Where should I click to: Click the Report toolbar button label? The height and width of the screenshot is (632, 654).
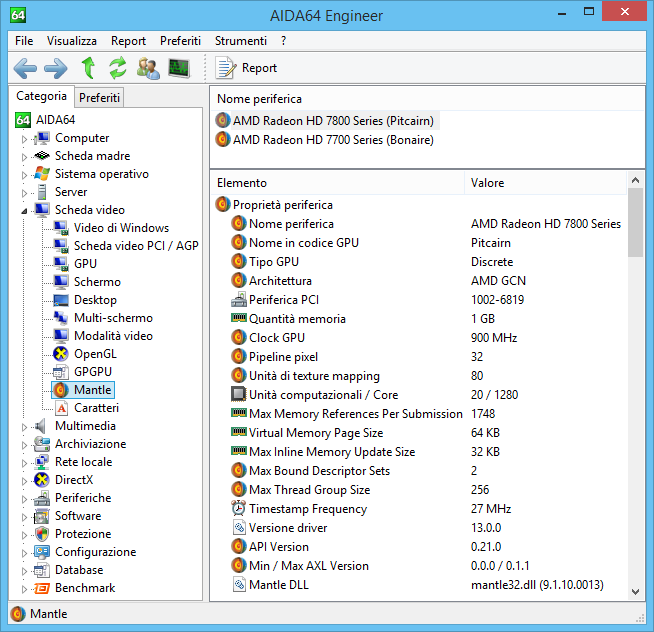tap(259, 68)
